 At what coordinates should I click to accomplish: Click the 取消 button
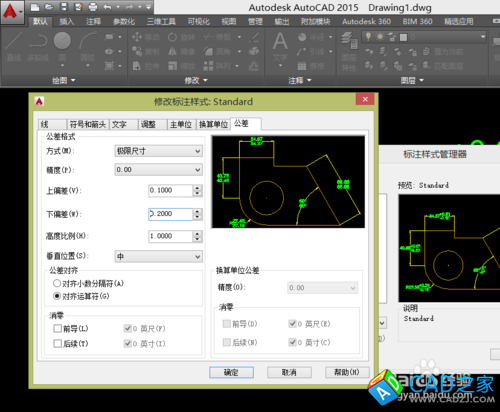click(x=289, y=372)
